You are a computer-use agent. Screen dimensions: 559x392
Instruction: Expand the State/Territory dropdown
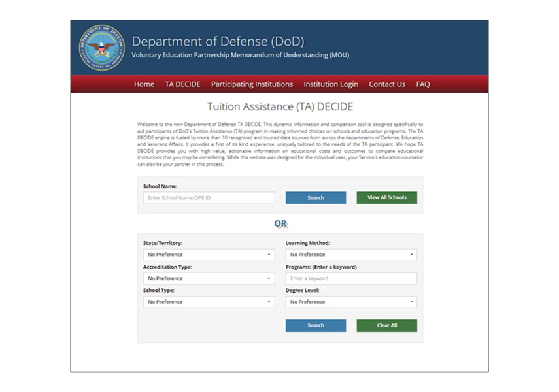pos(209,255)
